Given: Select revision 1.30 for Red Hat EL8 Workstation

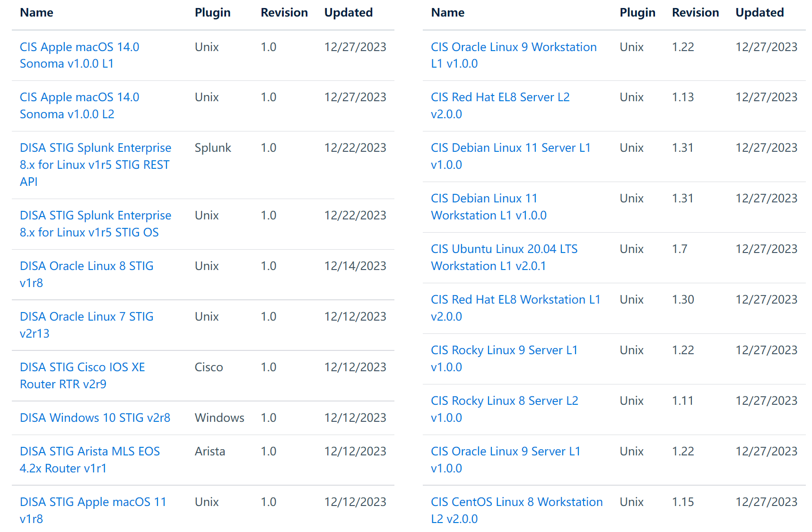Looking at the screenshot, I should (683, 299).
